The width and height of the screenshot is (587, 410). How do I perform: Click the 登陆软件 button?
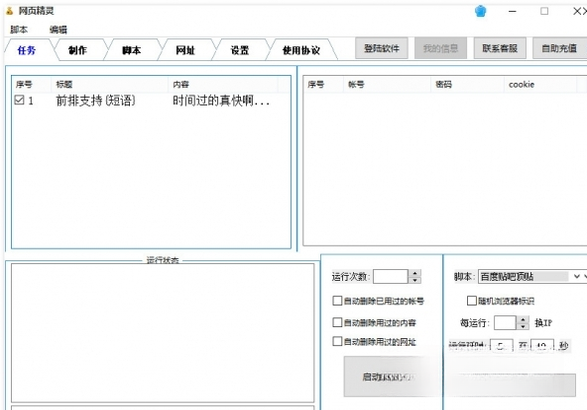381,48
